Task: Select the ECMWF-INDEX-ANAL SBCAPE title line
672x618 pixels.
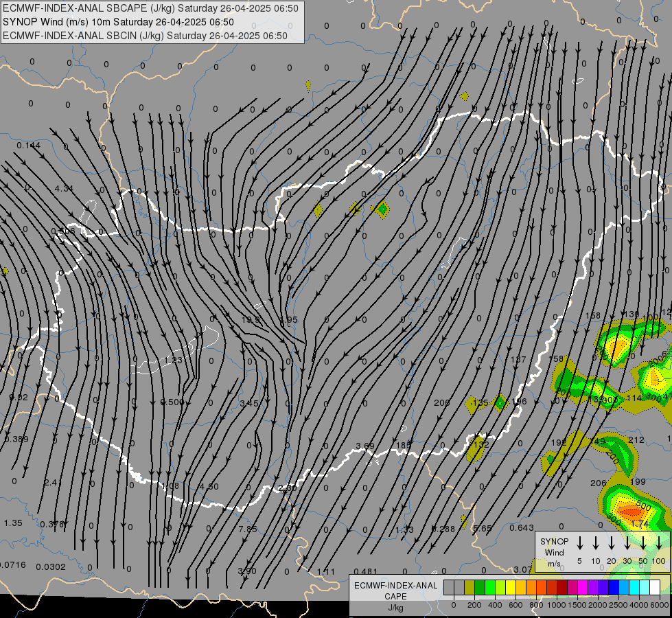Action: 150,8
